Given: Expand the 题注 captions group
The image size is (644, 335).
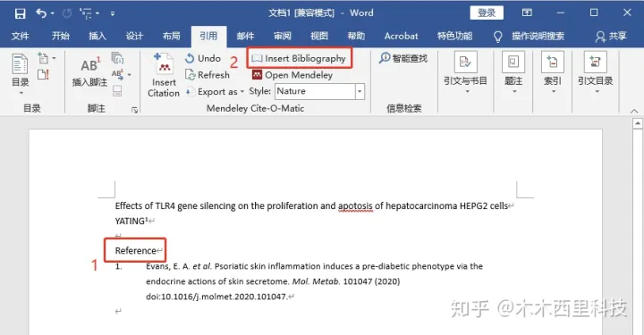Looking at the screenshot, I should click(x=513, y=73).
